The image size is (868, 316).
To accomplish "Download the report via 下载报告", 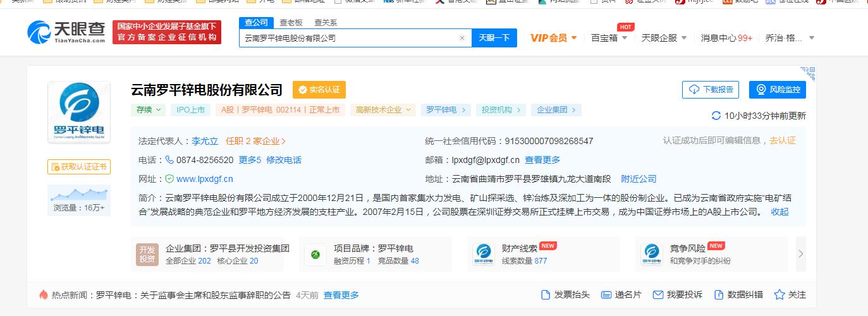I will point(711,90).
